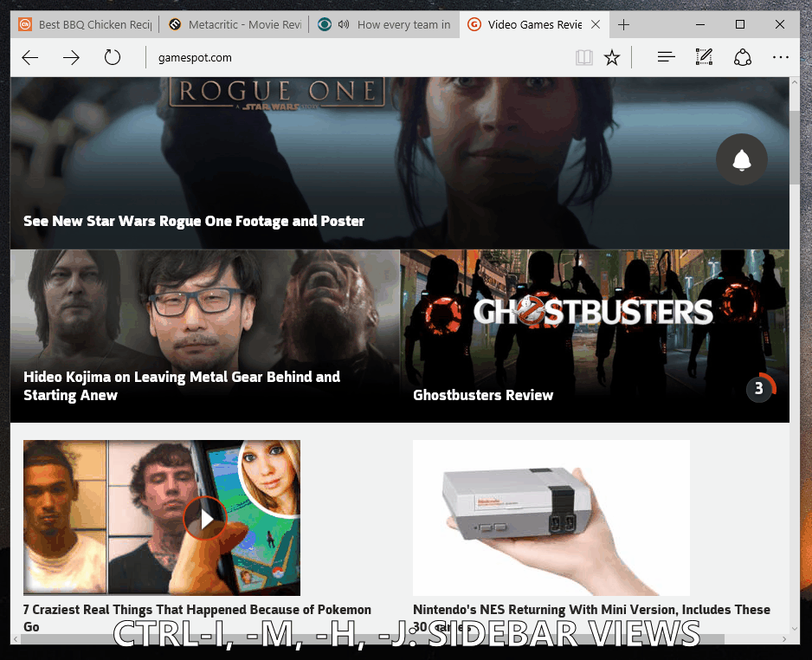Open the Nintendo NES Mini article
Screen dimensions: 812x660
592,609
